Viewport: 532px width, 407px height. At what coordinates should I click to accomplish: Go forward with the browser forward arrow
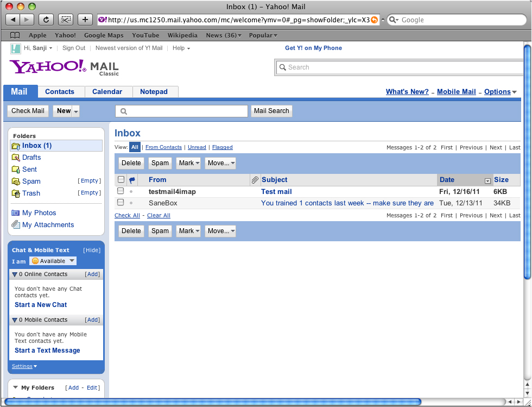(x=27, y=20)
